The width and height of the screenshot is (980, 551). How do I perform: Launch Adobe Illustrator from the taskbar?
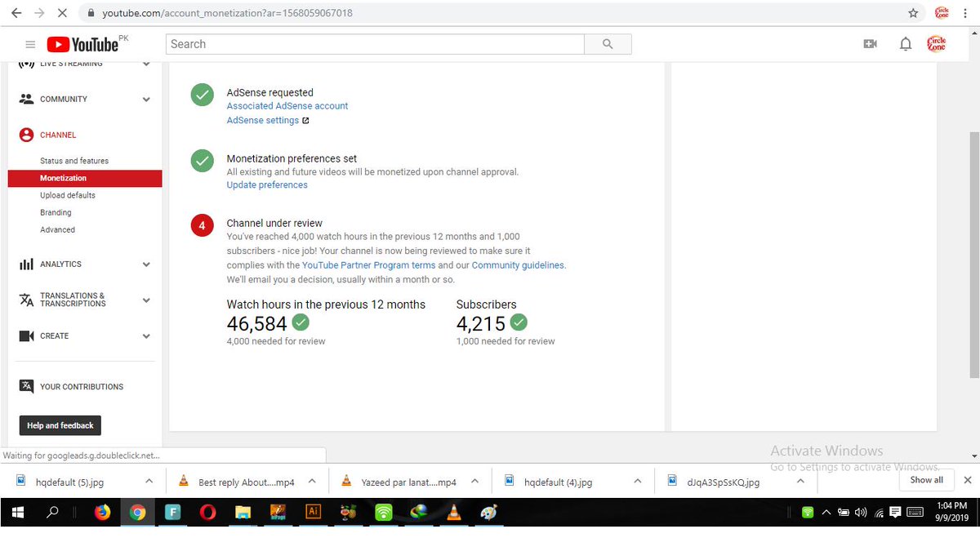[313, 513]
